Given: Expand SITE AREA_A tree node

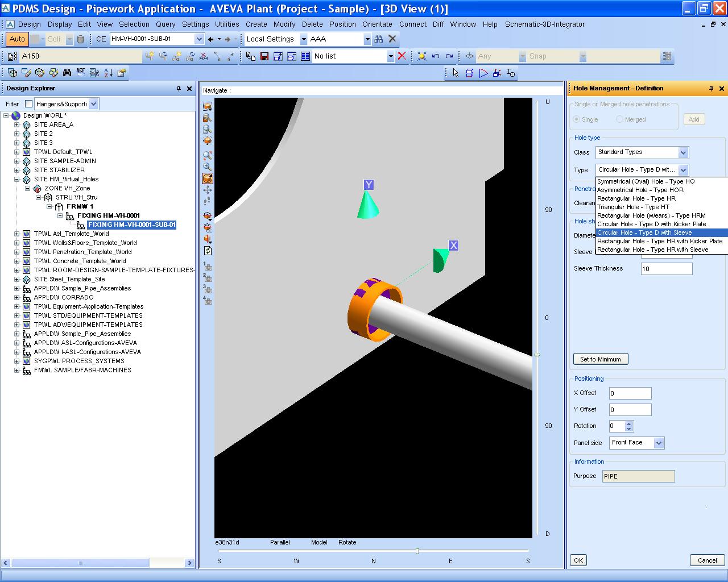Looking at the screenshot, I should 16,125.
